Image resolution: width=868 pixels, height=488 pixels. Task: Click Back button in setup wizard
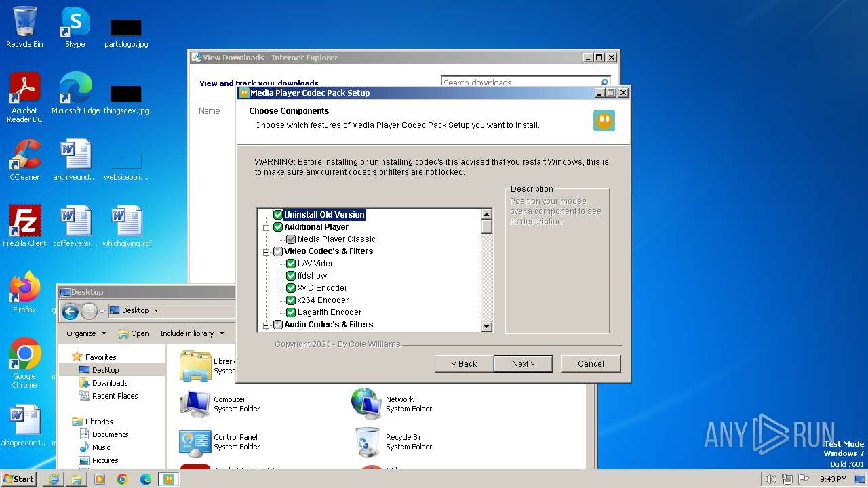coord(465,364)
